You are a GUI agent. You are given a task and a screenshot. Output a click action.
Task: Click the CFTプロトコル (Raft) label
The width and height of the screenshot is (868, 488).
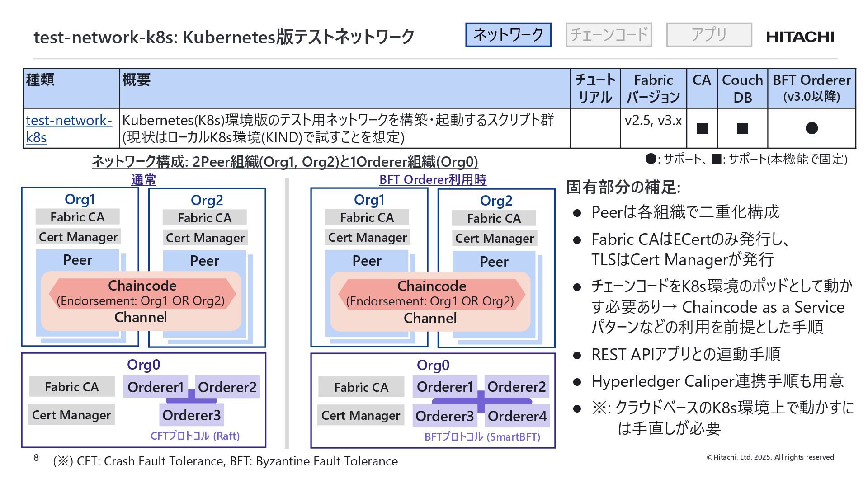[x=195, y=436]
